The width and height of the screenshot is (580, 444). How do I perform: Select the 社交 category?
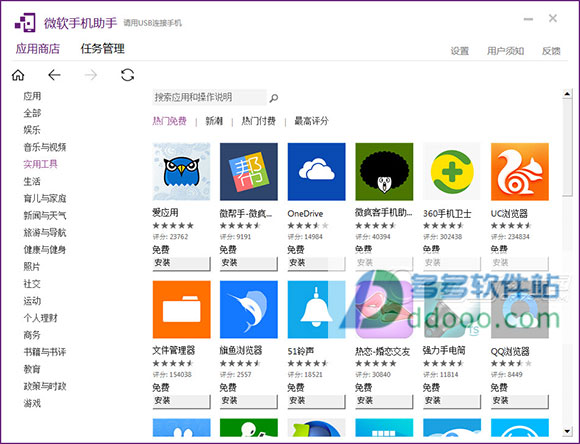point(32,284)
